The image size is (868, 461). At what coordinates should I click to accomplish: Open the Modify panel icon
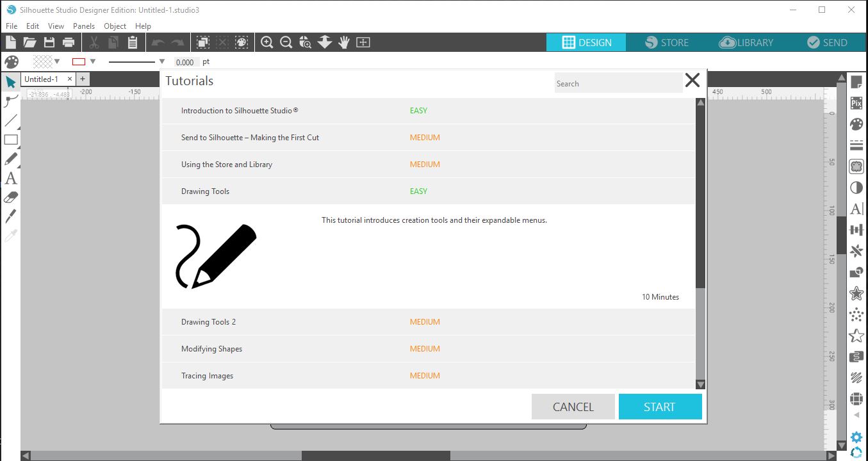(856, 272)
